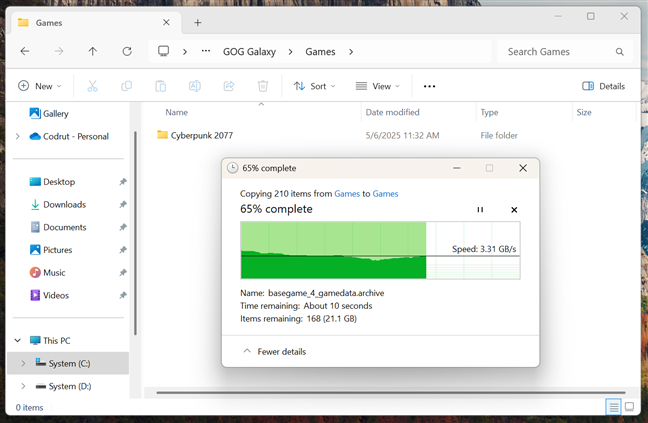This screenshot has height=423, width=648.
Task: Open the New dropdown menu
Action: point(40,86)
